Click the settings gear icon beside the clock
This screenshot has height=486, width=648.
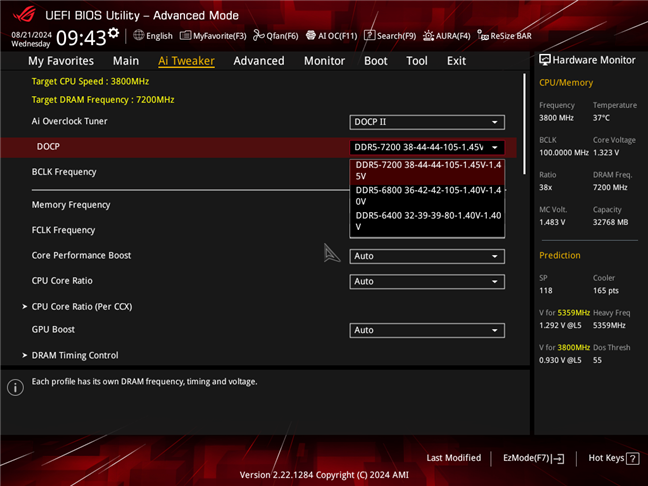pyautogui.click(x=113, y=33)
